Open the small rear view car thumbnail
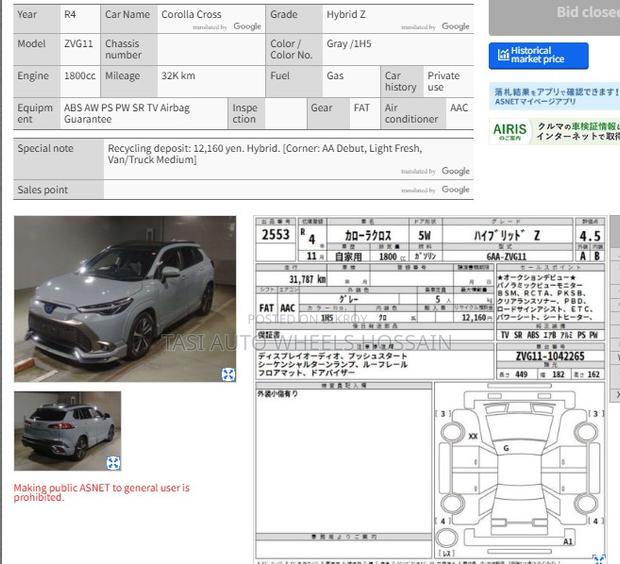The height and width of the screenshot is (564, 620). (68, 431)
